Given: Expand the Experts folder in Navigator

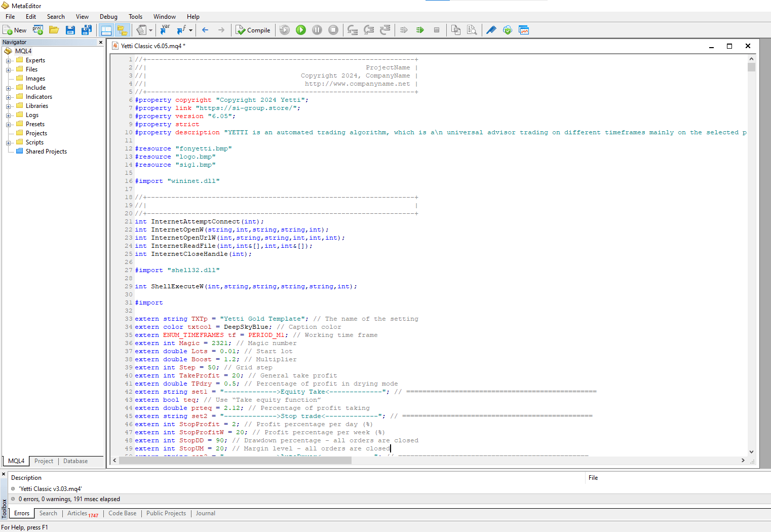Looking at the screenshot, I should [9, 61].
